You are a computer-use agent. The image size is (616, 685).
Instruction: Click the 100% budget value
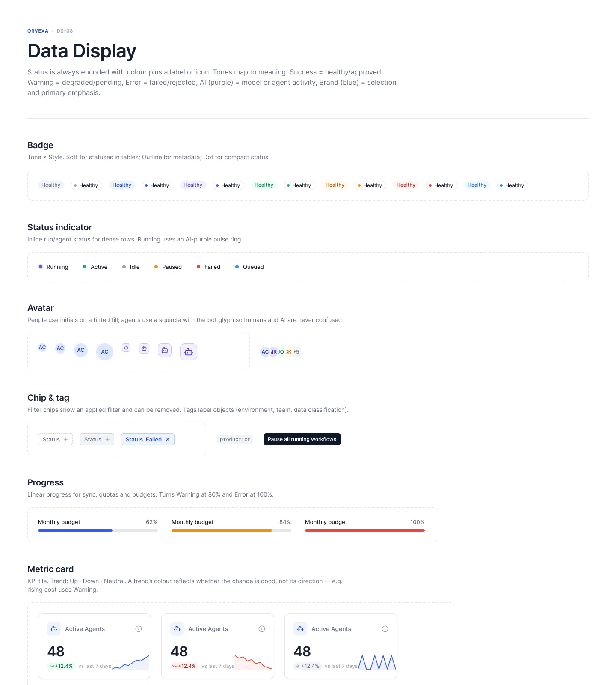[417, 522]
